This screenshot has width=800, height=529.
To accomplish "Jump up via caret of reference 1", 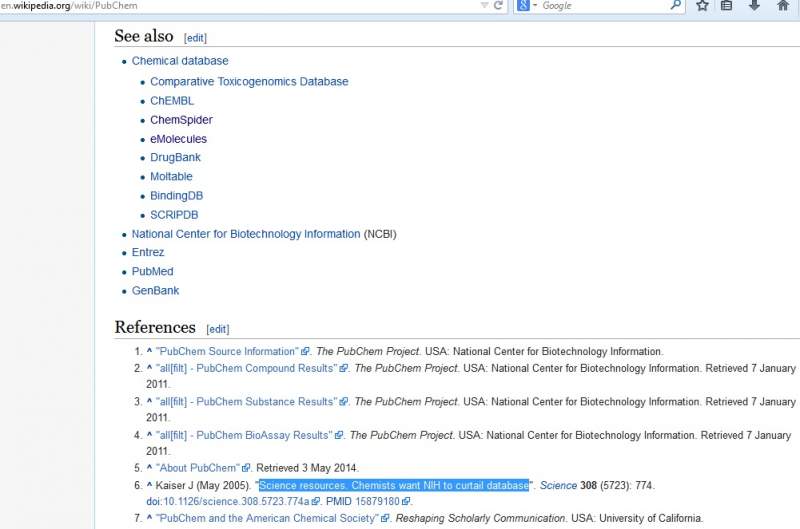I will point(149,350).
